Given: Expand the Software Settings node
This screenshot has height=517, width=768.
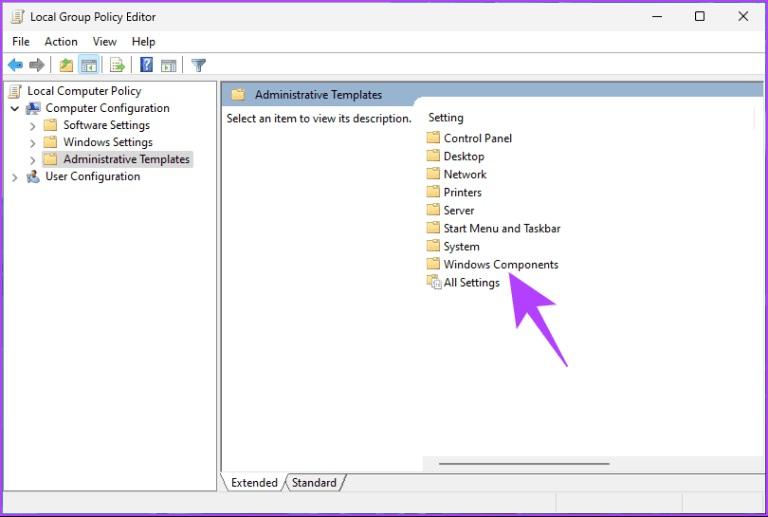Looking at the screenshot, I should click(x=32, y=126).
